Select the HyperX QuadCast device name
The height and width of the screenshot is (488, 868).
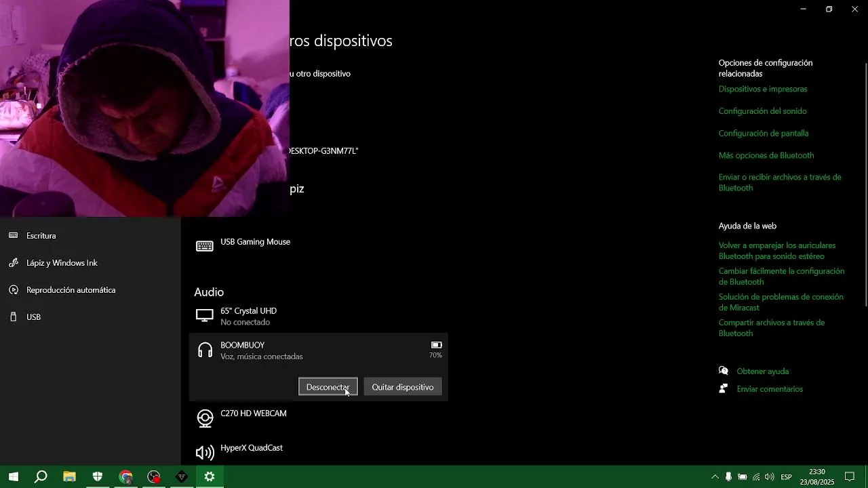(251, 448)
